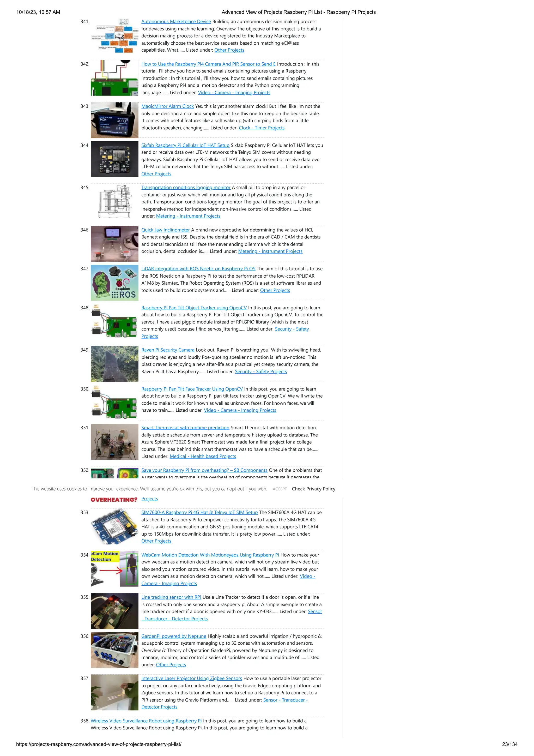Open Line tracking sensor with RPi link

171,597
